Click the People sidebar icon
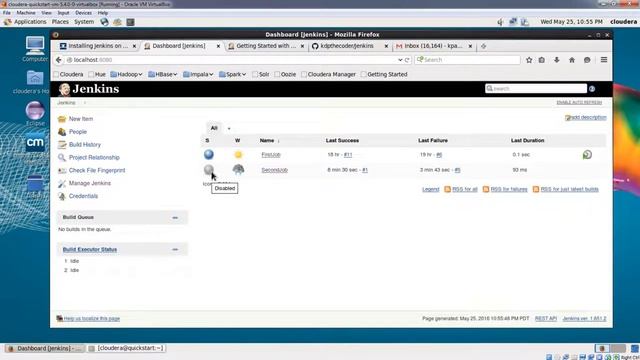Image resolution: width=640 pixels, height=360 pixels. pyautogui.click(x=62, y=132)
